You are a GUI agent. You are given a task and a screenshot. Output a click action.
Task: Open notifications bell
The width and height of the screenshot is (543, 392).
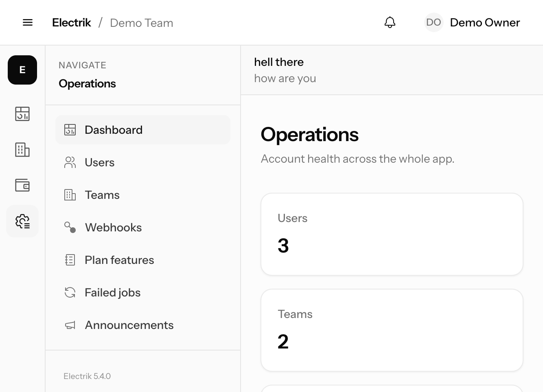pos(390,22)
